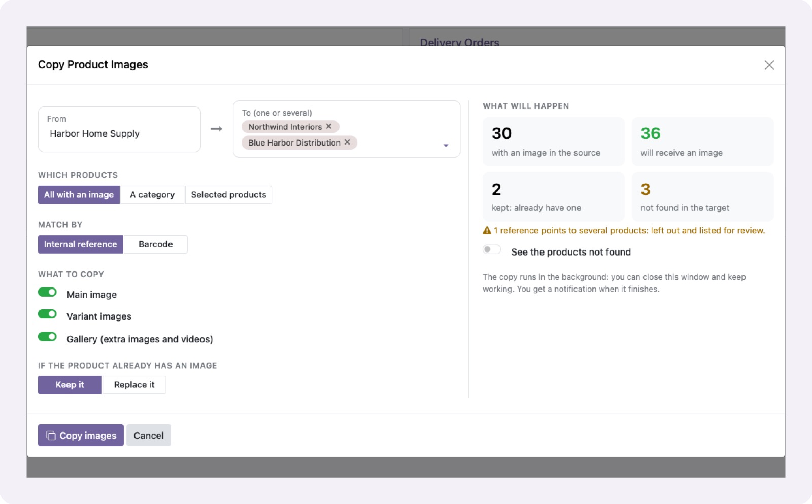
Task: Expand the target companies dropdown arrow
Action: [x=446, y=146]
